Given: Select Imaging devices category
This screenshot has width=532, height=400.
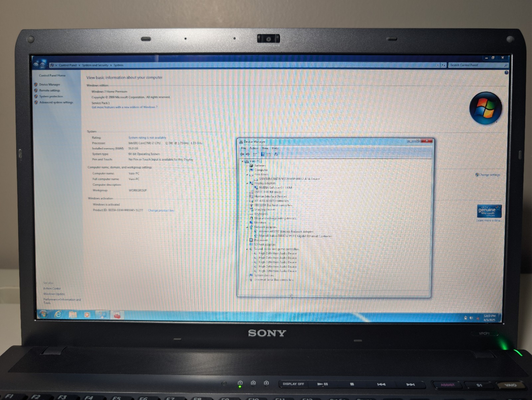Looking at the screenshot, I should [x=265, y=210].
